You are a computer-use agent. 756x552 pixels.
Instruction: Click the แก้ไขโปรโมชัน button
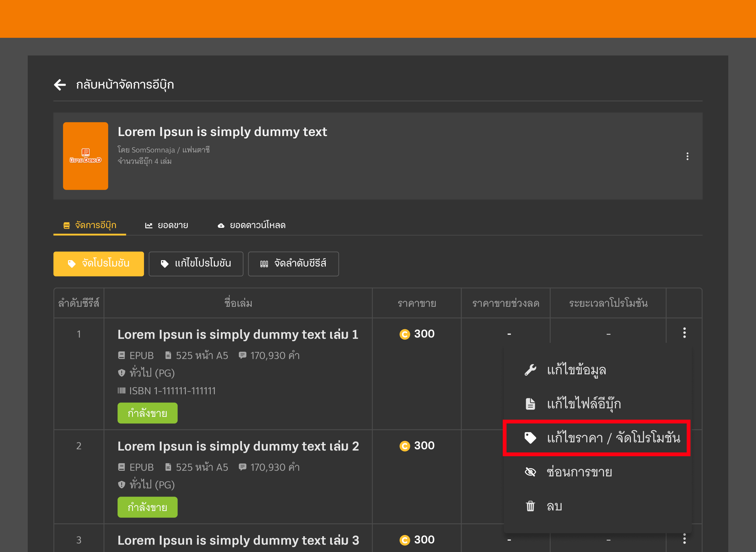pyautogui.click(x=196, y=264)
